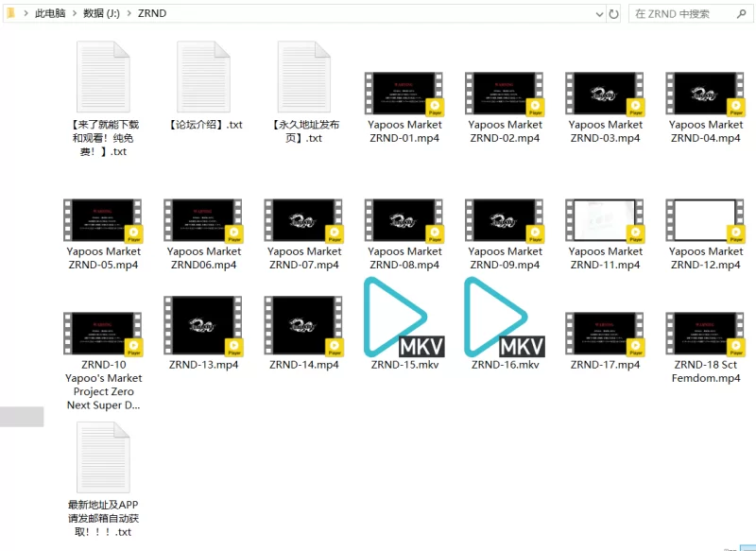Image resolution: width=756 pixels, height=551 pixels.
Task: Click the label Yapoos Market ZRND06.mp4
Action: tap(203, 258)
